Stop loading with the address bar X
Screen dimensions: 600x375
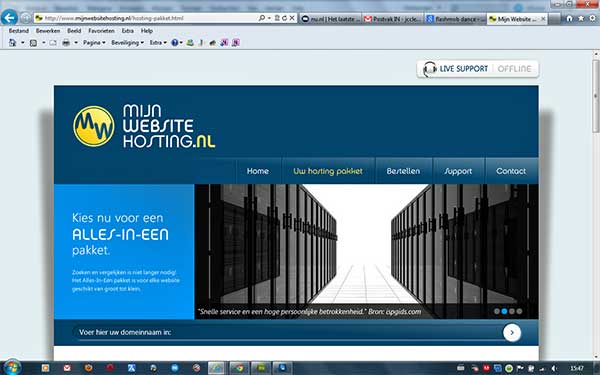click(292, 18)
